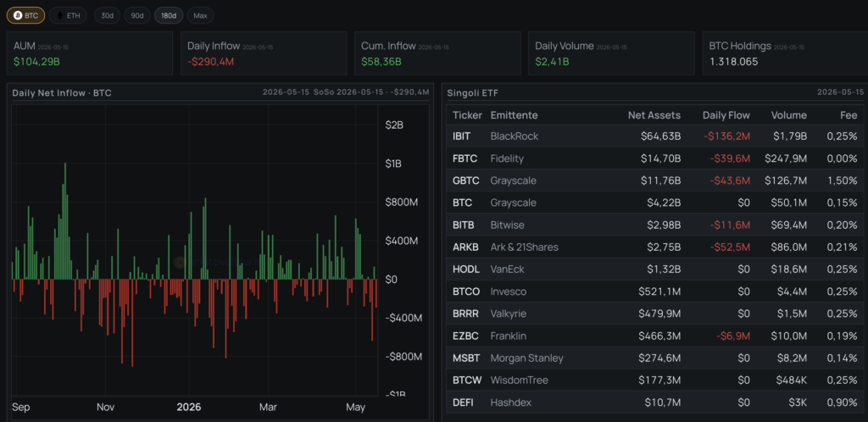Select the MSBT ticker row
Viewport: 868px width, 422px height.
pyautogui.click(x=655, y=358)
